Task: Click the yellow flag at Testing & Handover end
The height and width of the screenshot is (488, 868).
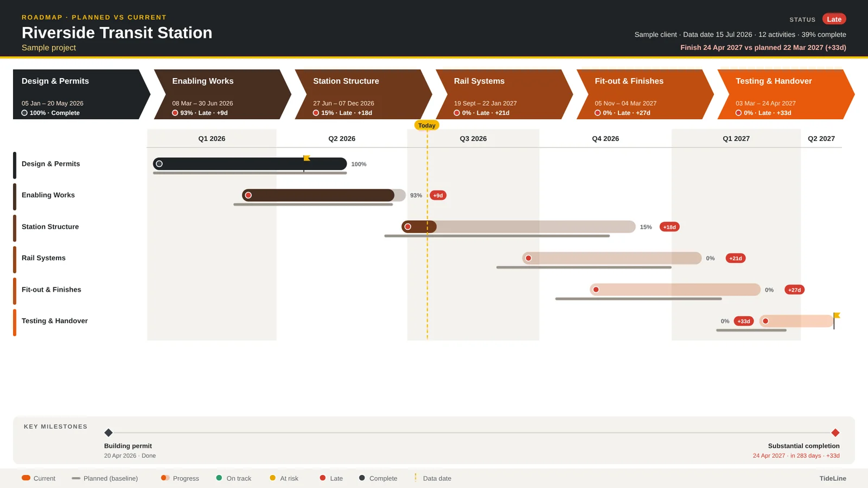Action: 837,316
